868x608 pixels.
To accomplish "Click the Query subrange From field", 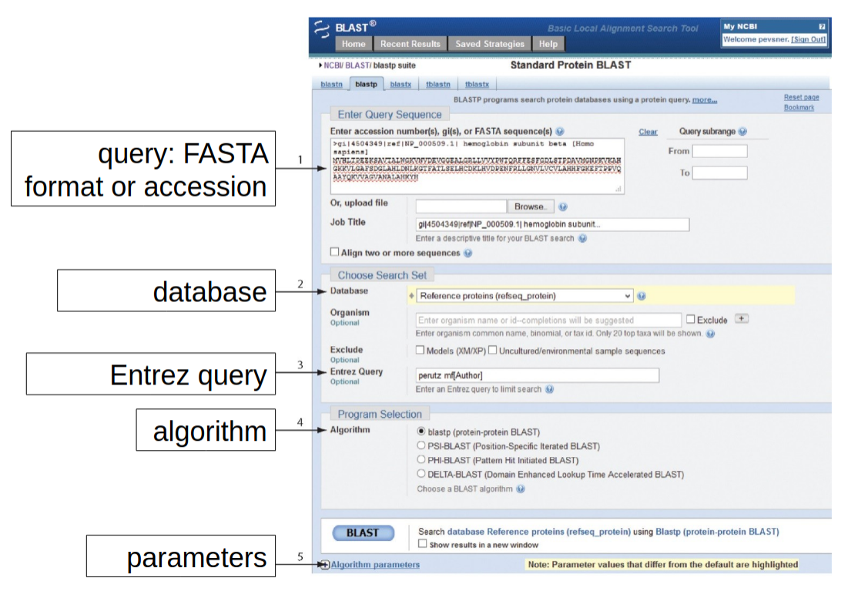I will coord(719,151).
